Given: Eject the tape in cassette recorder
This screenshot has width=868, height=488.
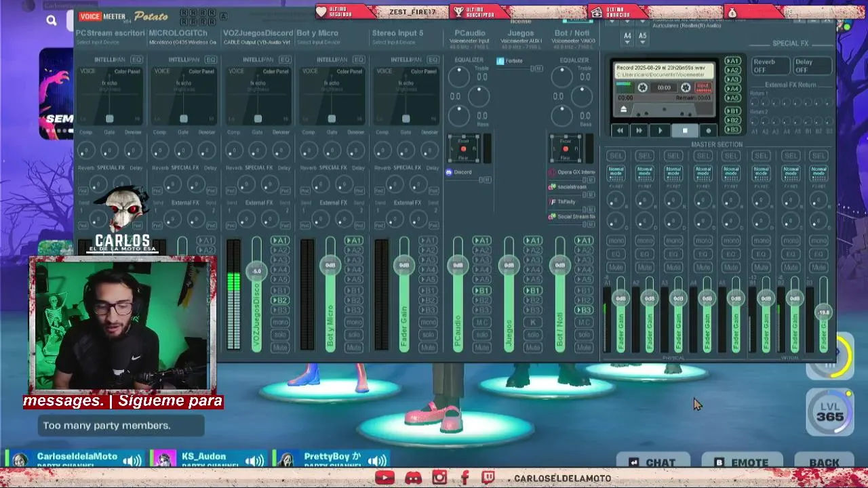Looking at the screenshot, I should pos(624,109).
